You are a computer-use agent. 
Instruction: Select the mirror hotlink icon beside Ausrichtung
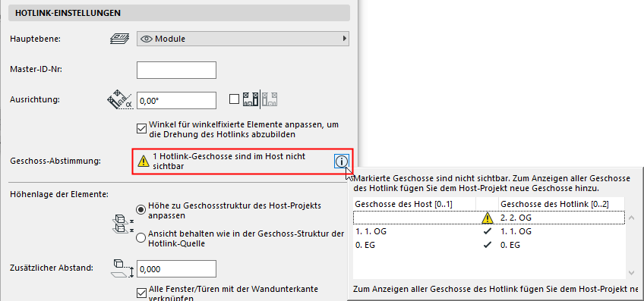point(251,99)
